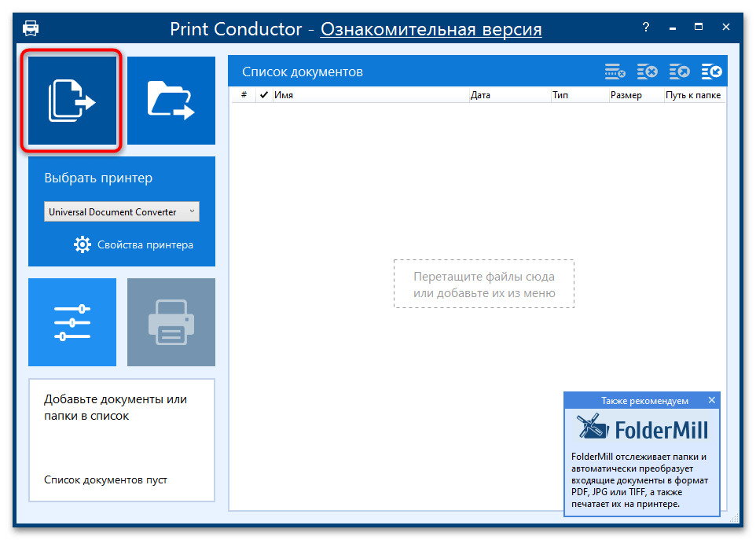Click the checkmark column header

tap(264, 95)
